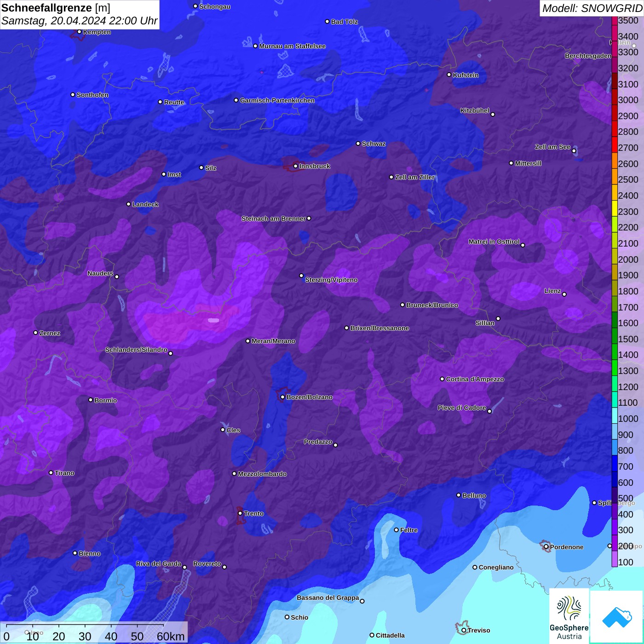This screenshot has height=644, width=644.
Task: Select the 1500 m green legend color
Action: click(x=615, y=336)
